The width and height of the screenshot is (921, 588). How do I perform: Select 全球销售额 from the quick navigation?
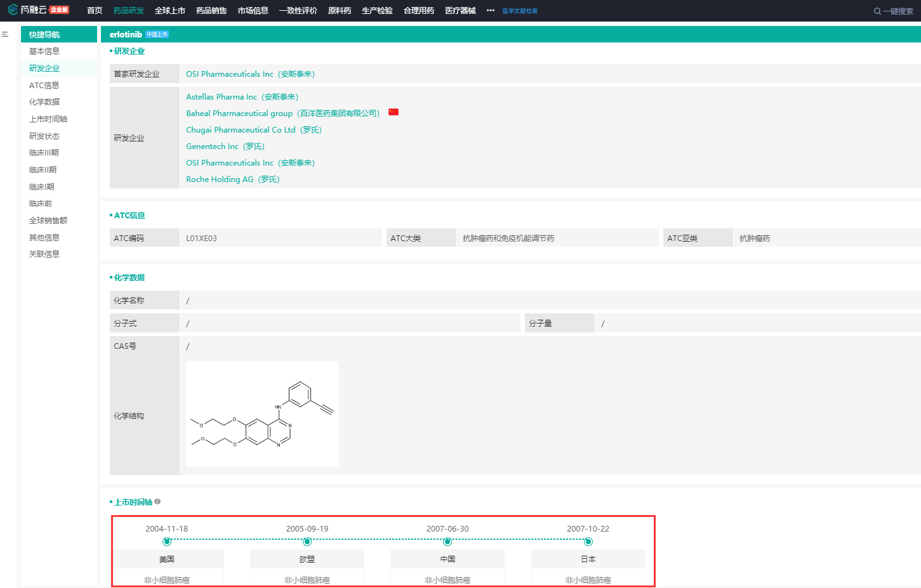tap(48, 221)
